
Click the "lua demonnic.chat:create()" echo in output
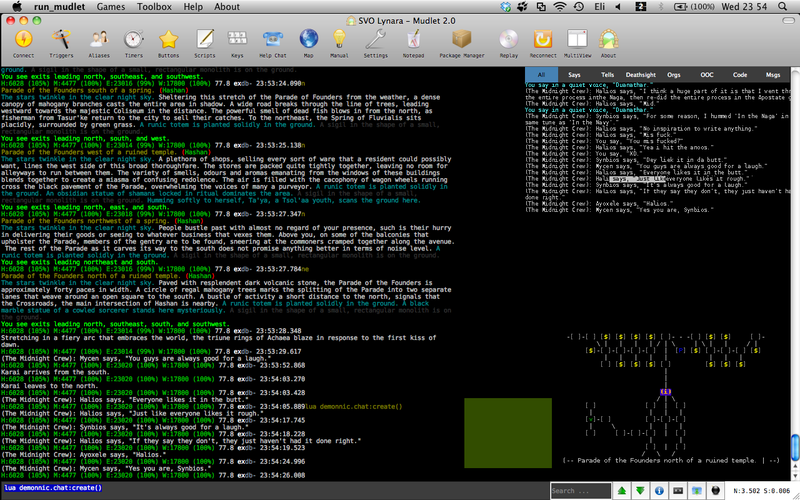[x=354, y=407]
